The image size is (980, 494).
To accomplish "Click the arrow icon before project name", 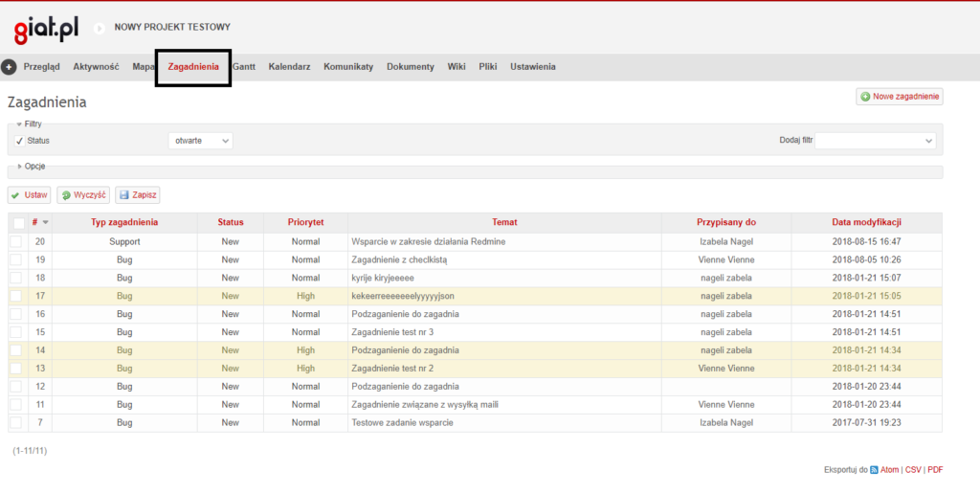I will 99,28.
